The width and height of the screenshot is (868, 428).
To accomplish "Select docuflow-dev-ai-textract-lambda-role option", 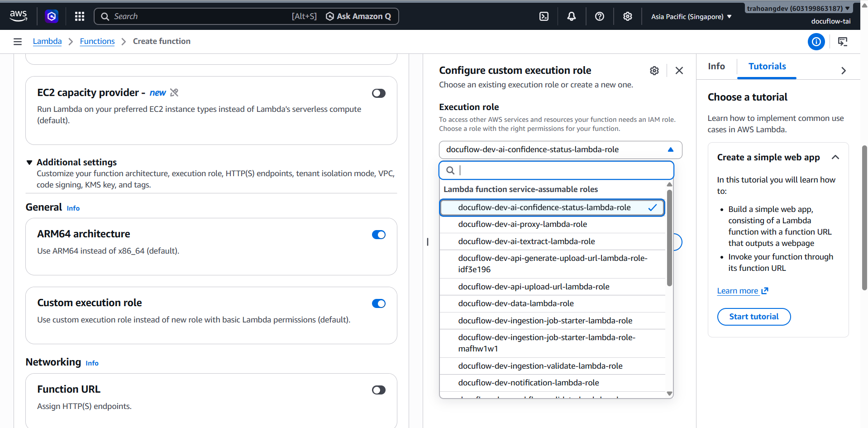I will [x=552, y=241].
